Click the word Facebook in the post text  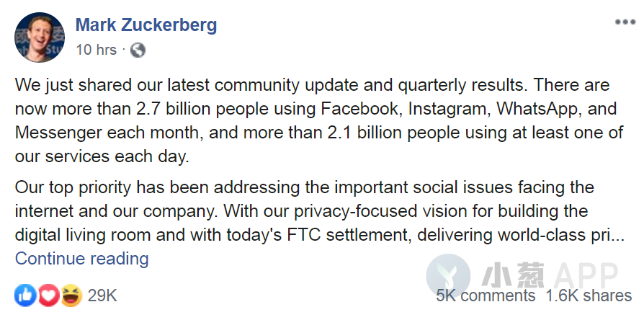point(359,110)
